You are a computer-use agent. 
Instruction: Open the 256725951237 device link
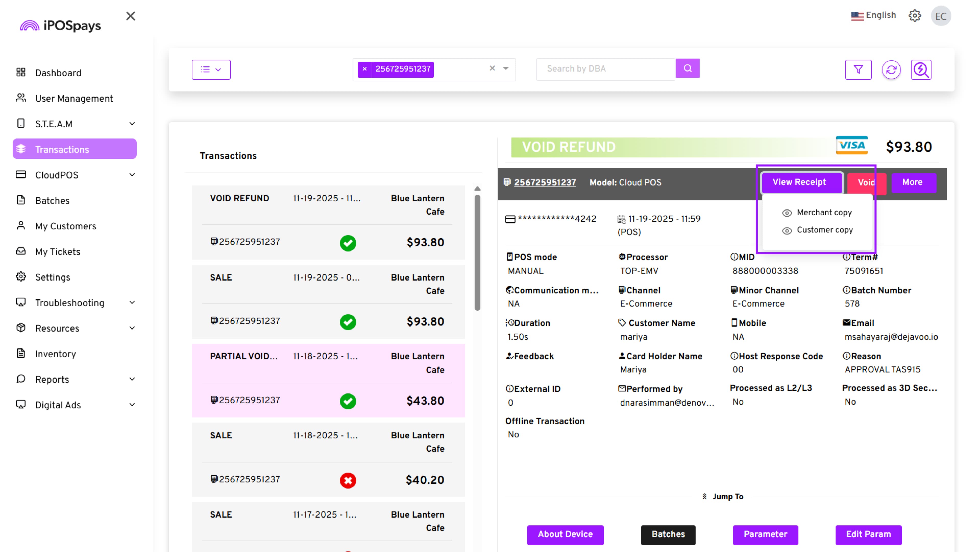pyautogui.click(x=544, y=182)
